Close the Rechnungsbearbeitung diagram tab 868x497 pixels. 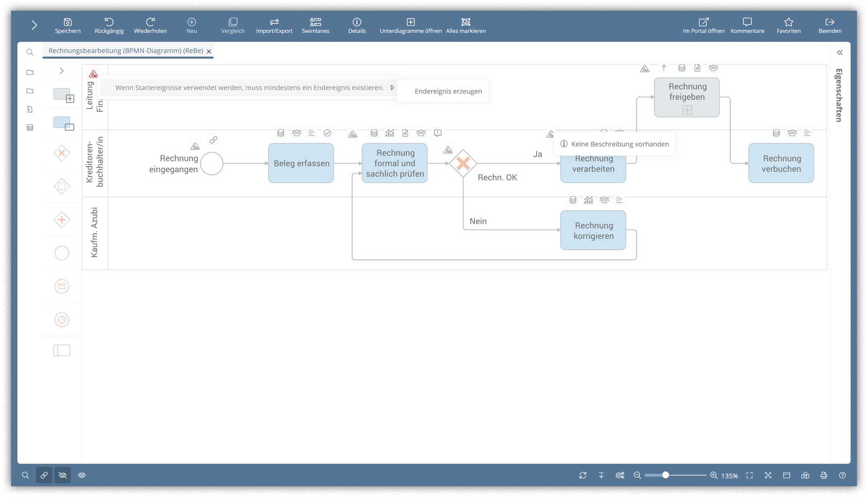[x=209, y=52]
